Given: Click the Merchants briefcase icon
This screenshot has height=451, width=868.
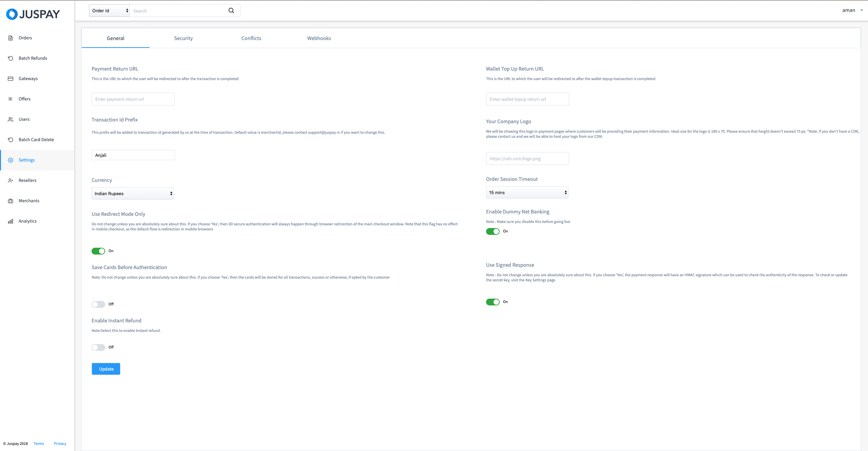Looking at the screenshot, I should click(11, 201).
